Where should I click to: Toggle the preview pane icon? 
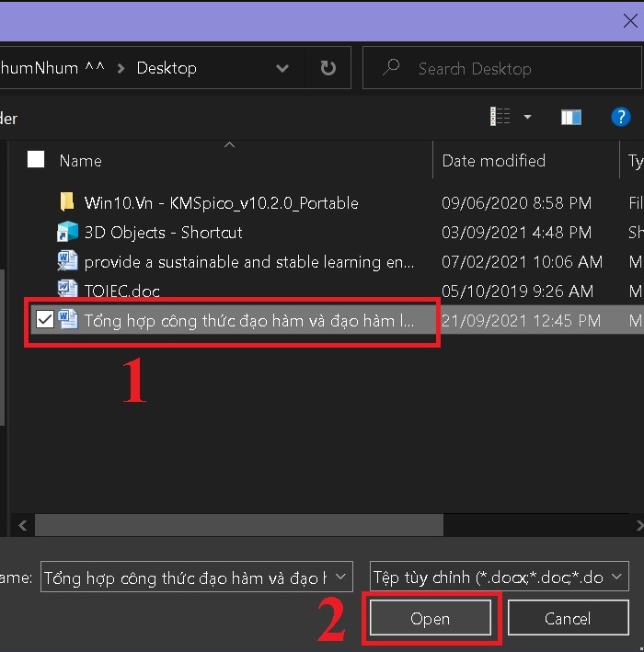571,117
